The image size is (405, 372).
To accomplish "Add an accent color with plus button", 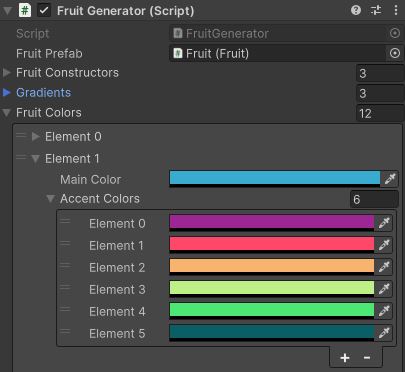I will 345,358.
